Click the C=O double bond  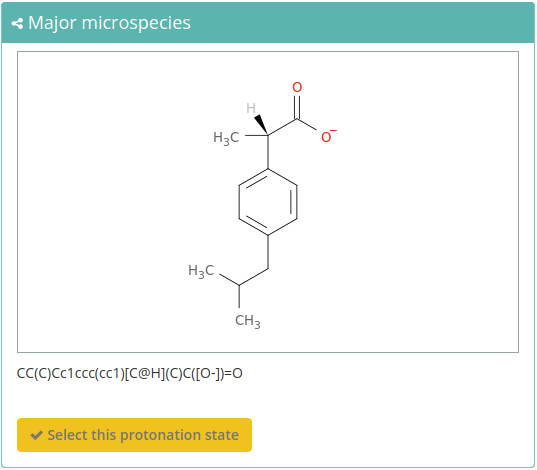[297, 107]
